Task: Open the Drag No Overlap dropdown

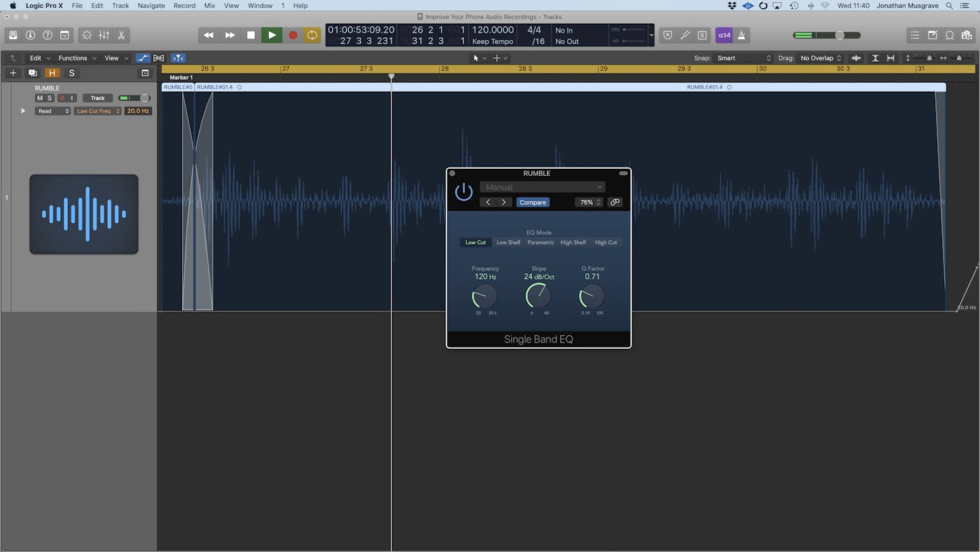Action: coord(820,58)
